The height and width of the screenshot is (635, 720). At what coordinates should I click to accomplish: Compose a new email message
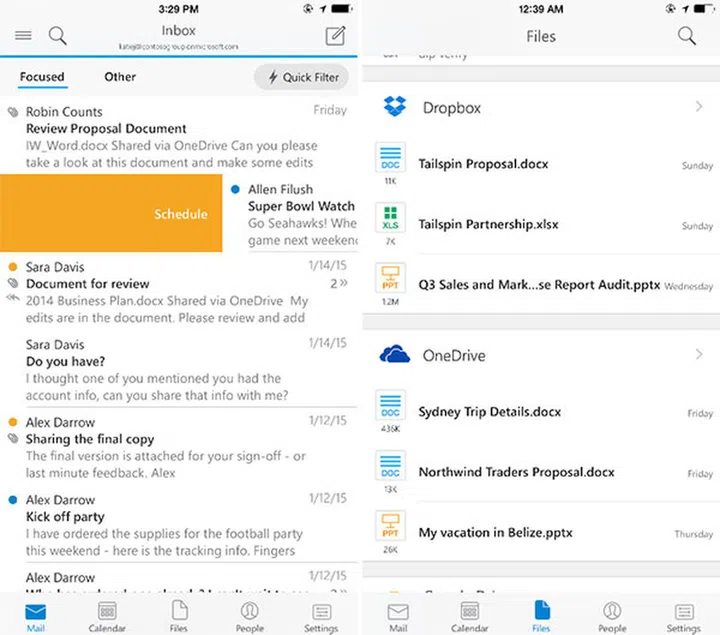(335, 37)
